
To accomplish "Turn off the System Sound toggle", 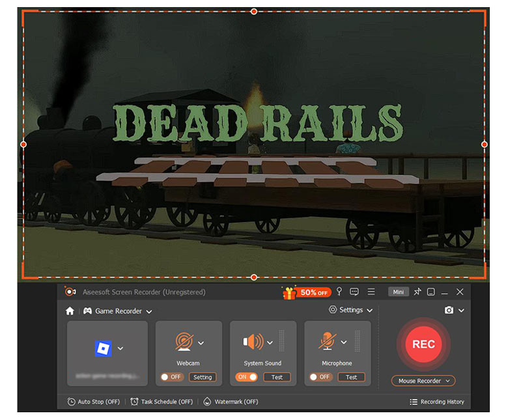I will [246, 377].
